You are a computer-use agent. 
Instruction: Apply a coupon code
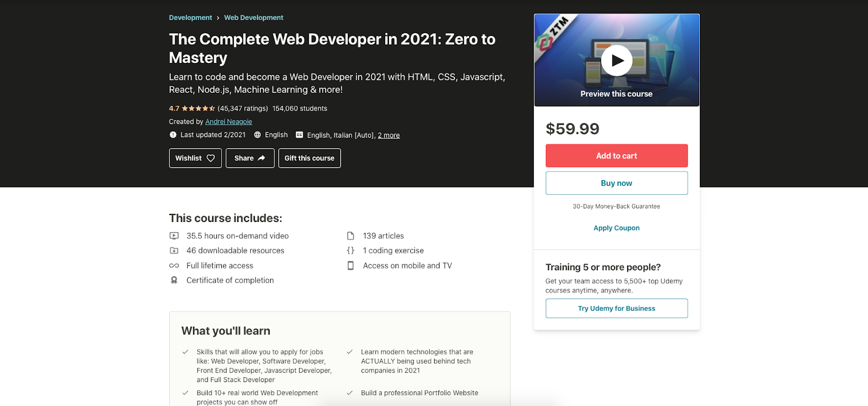click(x=616, y=228)
